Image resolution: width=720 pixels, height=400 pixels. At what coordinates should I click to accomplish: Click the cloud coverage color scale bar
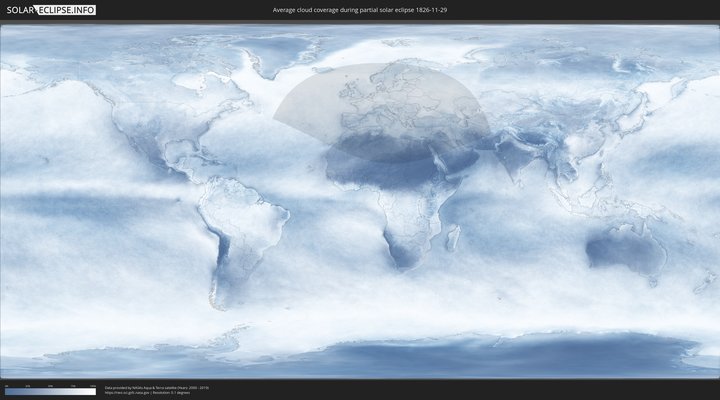[50, 392]
